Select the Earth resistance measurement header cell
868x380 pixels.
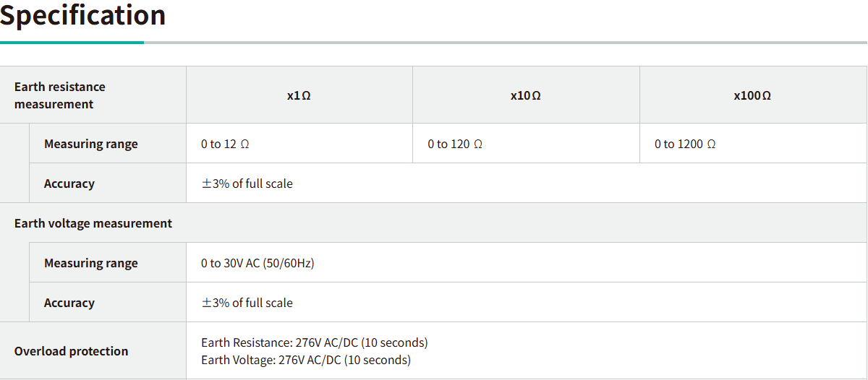[59, 95]
